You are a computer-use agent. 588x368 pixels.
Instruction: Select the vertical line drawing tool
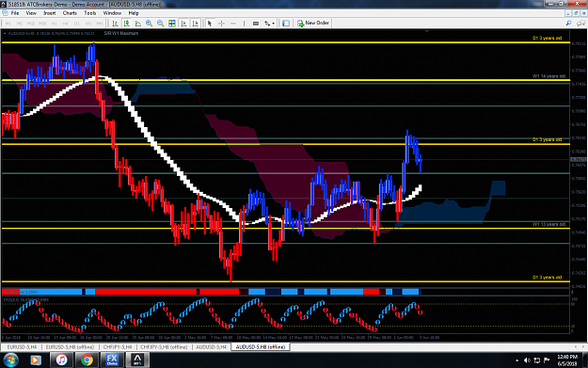pyautogui.click(x=244, y=24)
